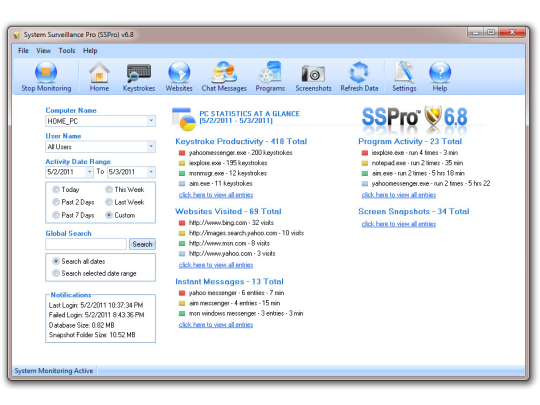This screenshot has height=405, width=540.
Task: Click the images.search.yahoo.com - 10 visits entry
Action: click(246, 233)
